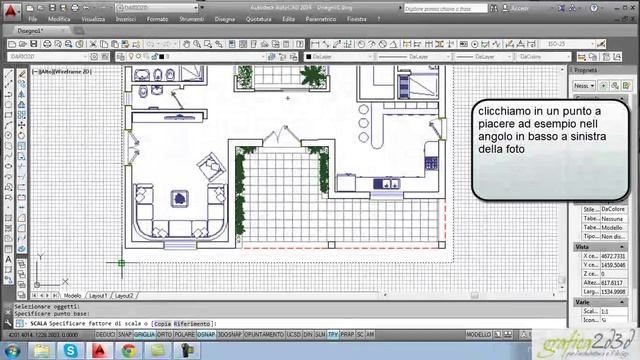Toggle ORTO mode in status bar
Image resolution: width=640 pixels, height=360 pixels.
tap(164, 334)
